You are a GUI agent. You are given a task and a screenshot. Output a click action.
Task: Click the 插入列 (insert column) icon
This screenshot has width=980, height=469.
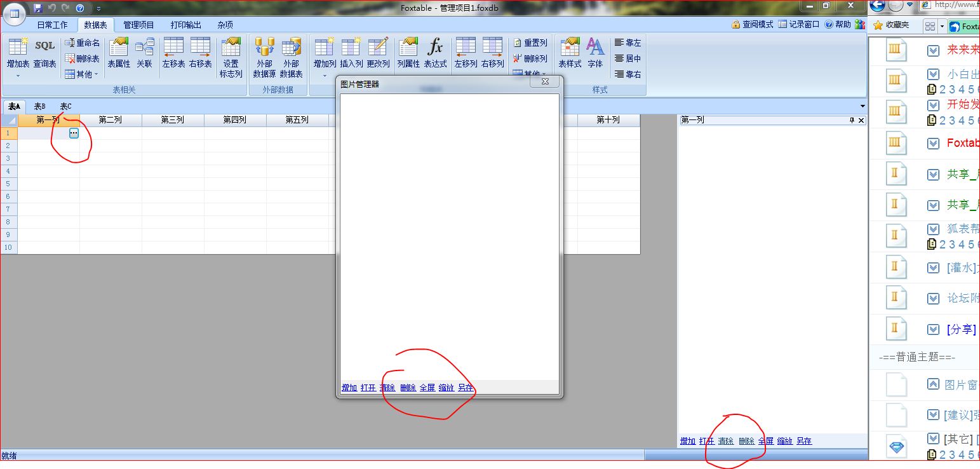(351, 53)
